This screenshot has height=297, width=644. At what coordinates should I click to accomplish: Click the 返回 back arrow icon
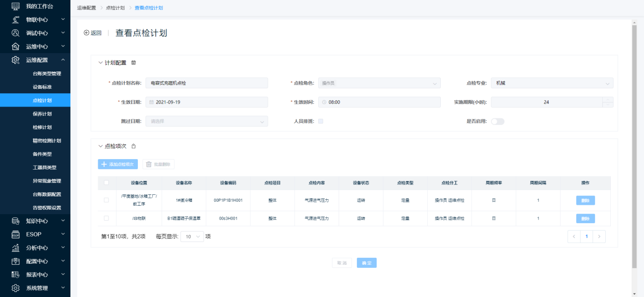[86, 33]
